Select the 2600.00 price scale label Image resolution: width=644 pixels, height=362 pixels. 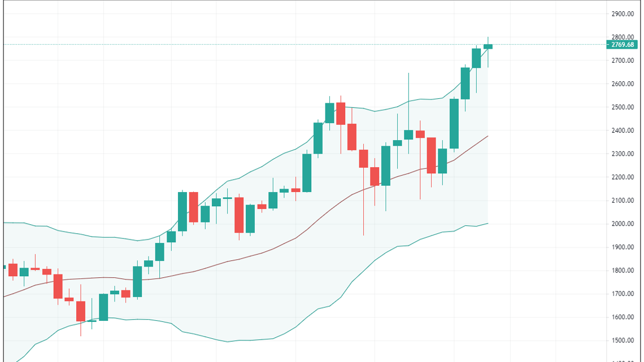point(623,84)
